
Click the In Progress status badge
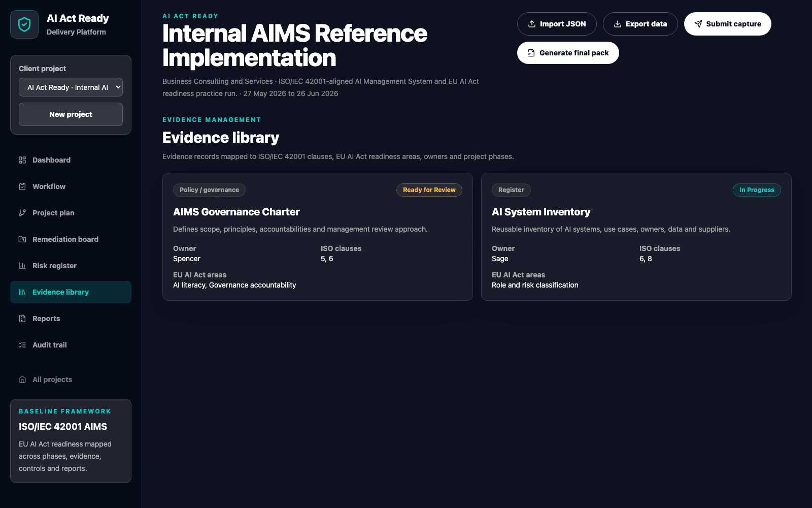[757, 190]
